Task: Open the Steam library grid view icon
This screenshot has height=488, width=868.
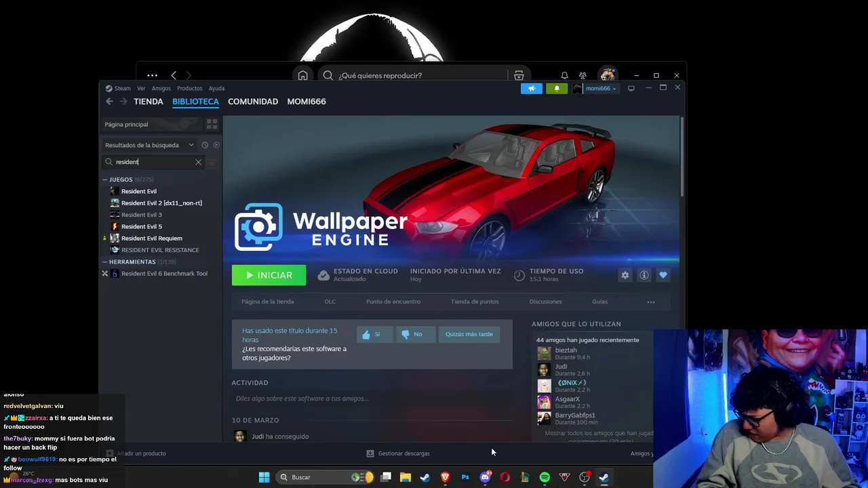Action: (212, 124)
